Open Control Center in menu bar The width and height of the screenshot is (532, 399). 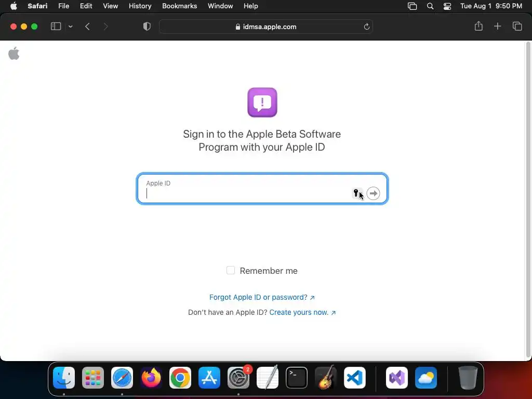pos(447,6)
